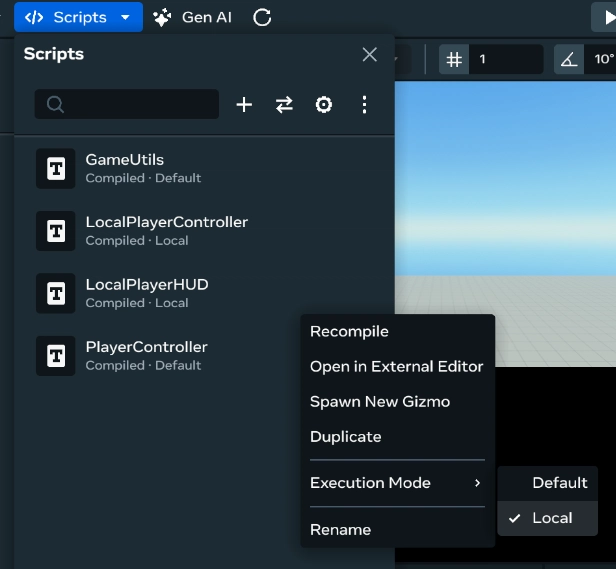Select Default execution mode option
The height and width of the screenshot is (569, 616).
click(559, 483)
